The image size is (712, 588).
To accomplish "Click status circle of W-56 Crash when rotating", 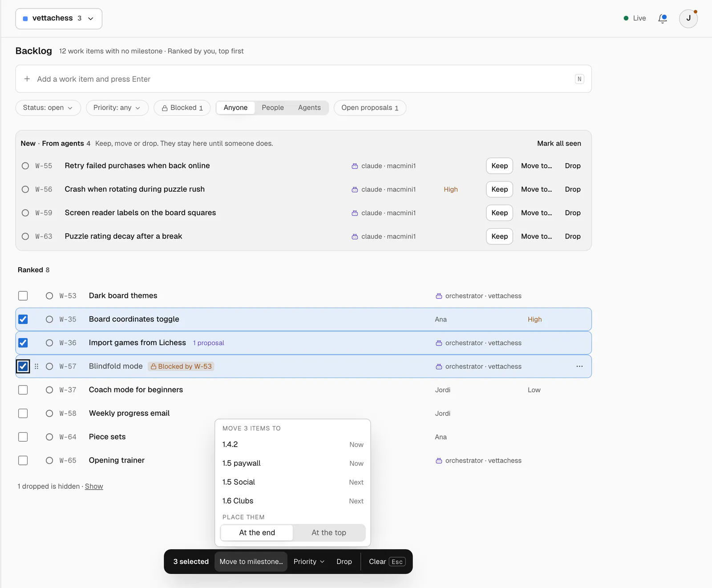I will tap(25, 189).
